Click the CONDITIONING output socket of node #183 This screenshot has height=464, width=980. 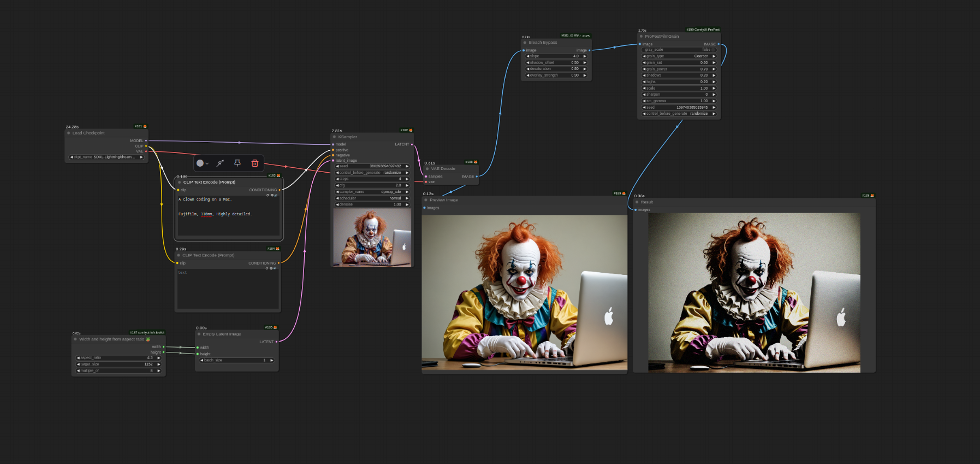coord(280,190)
